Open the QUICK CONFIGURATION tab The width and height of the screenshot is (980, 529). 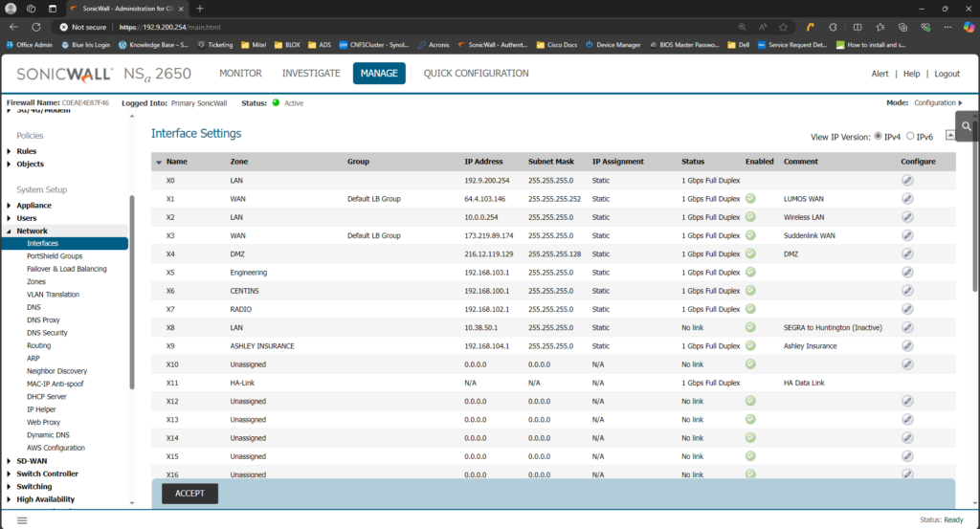(x=476, y=74)
